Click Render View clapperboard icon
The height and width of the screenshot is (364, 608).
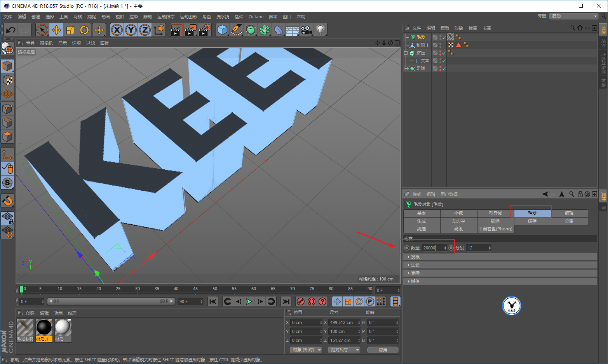176,30
